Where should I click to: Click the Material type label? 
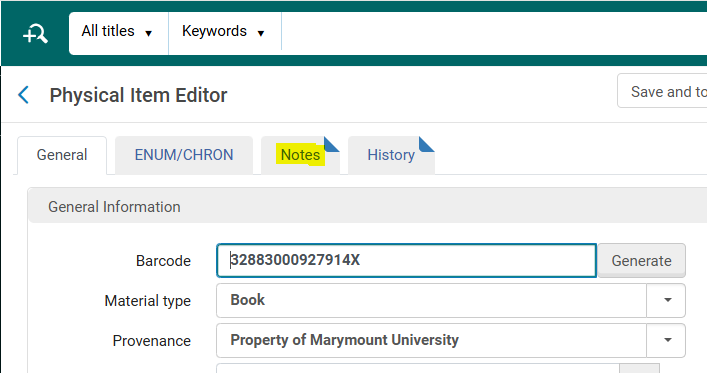coord(147,301)
